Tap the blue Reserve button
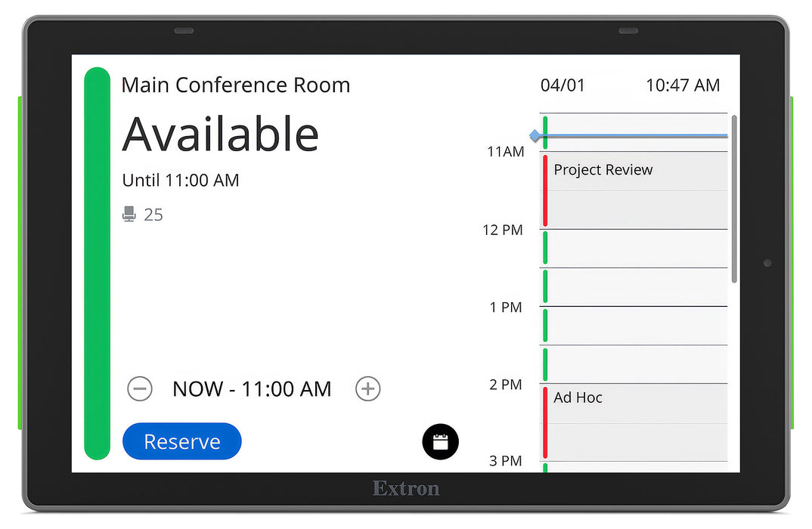Image resolution: width=812 pixels, height=529 pixels. [181, 441]
